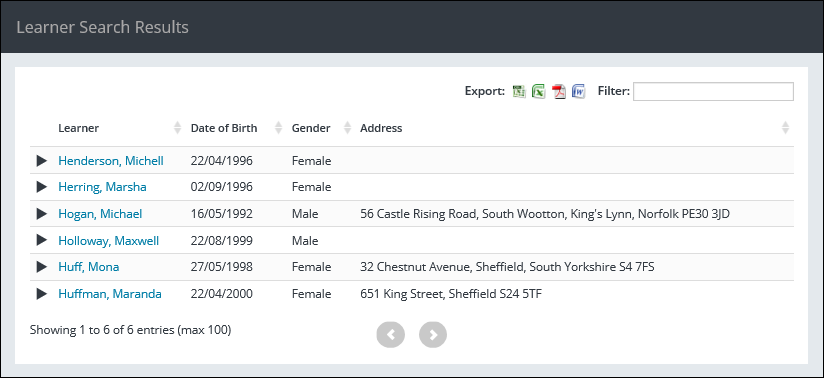Viewport: 824px width, 378px height.
Task: Open learner Holloway, Maxwell
Action: tap(109, 241)
